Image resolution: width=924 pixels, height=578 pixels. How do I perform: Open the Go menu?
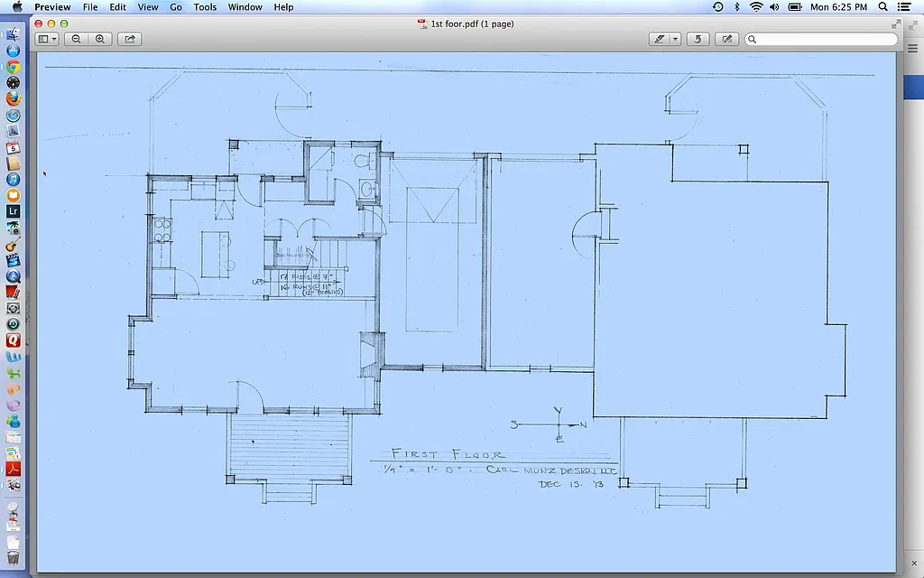(x=176, y=7)
